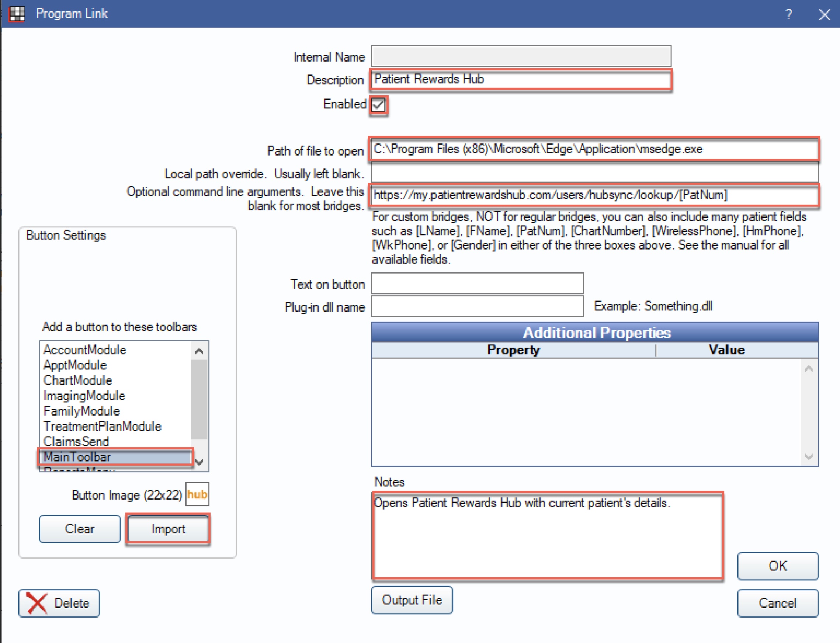This screenshot has height=643, width=840.
Task: Select ApptModule in the toolbars list
Action: coord(115,365)
